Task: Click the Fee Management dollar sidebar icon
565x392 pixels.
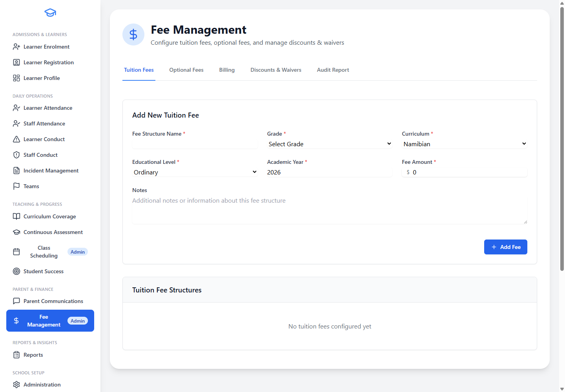Action: pos(16,321)
